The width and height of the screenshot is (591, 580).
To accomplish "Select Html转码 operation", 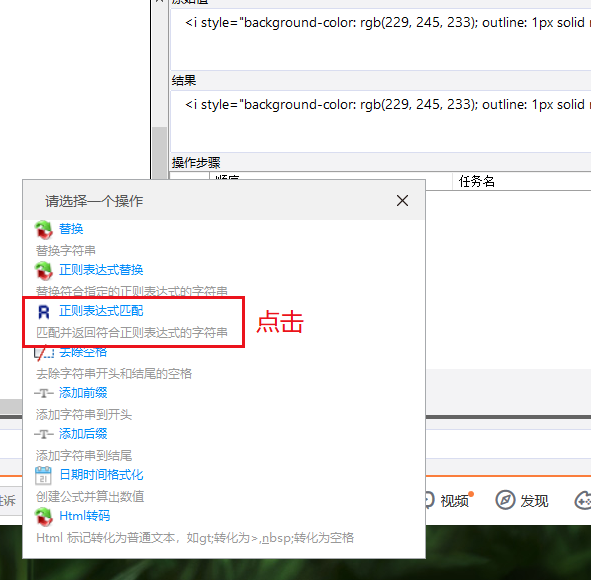I will point(85,516).
